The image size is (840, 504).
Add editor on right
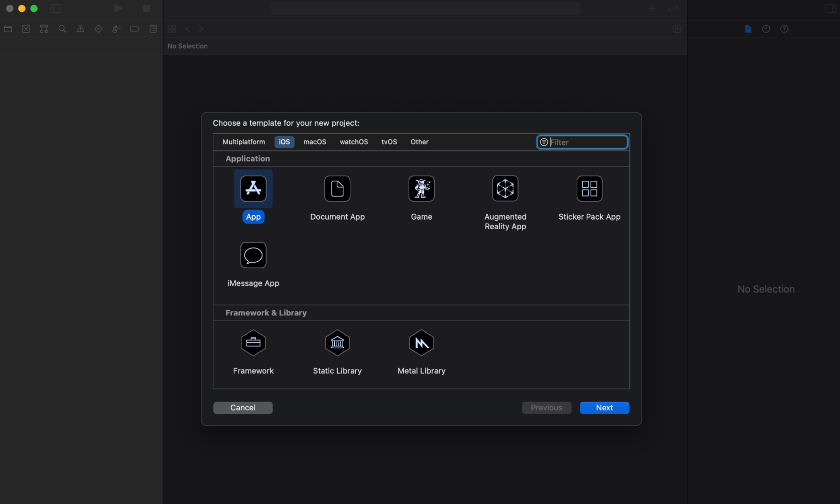click(x=676, y=29)
